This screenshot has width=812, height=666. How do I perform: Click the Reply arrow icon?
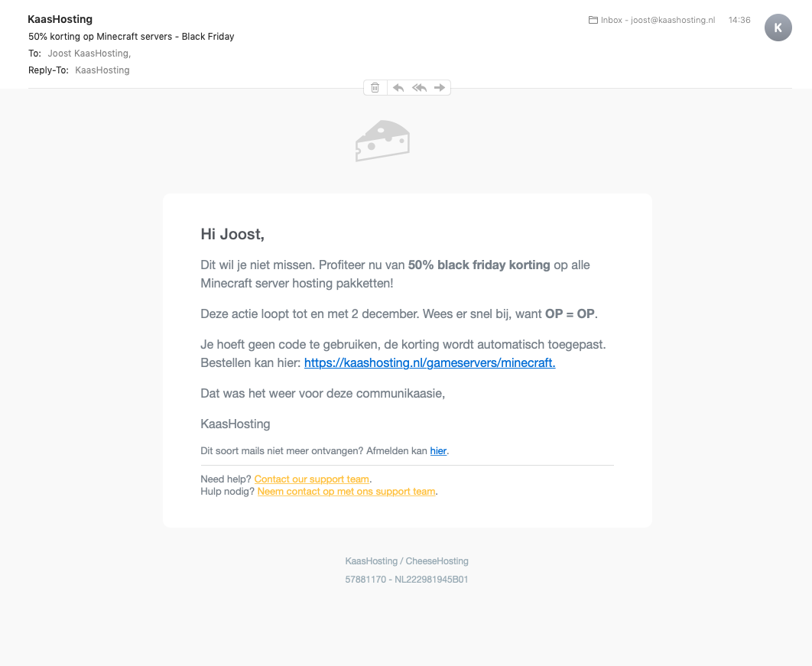point(398,88)
